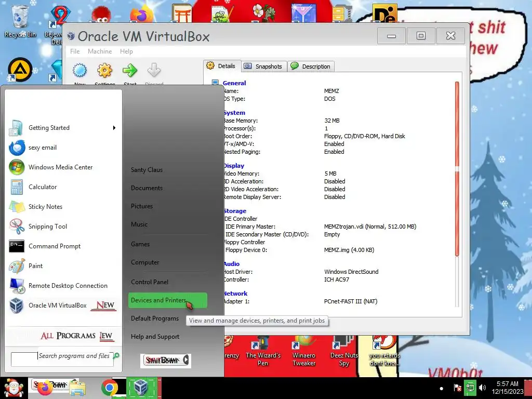Expand the Getting Started submenu arrow
Screen dimensions: 532x399
coord(114,128)
